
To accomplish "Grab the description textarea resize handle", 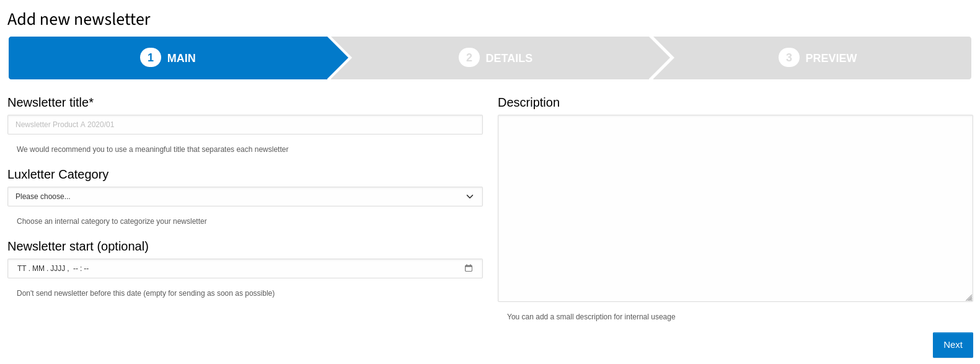I will (969, 298).
